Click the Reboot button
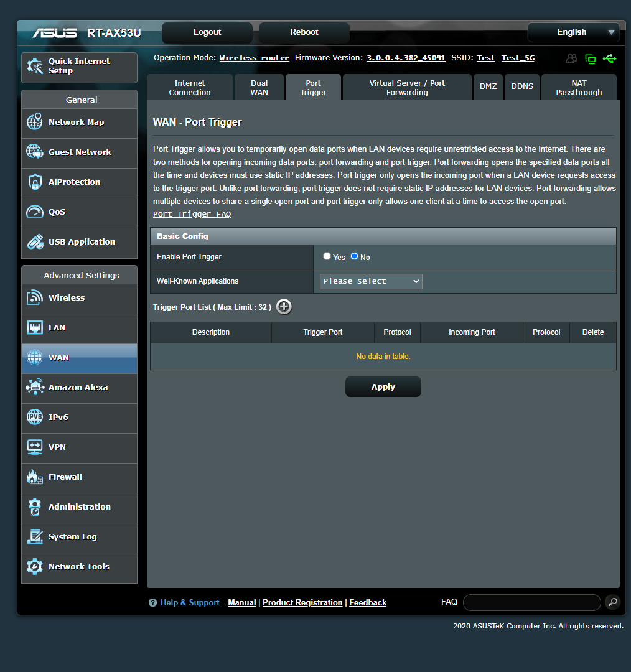 304,32
